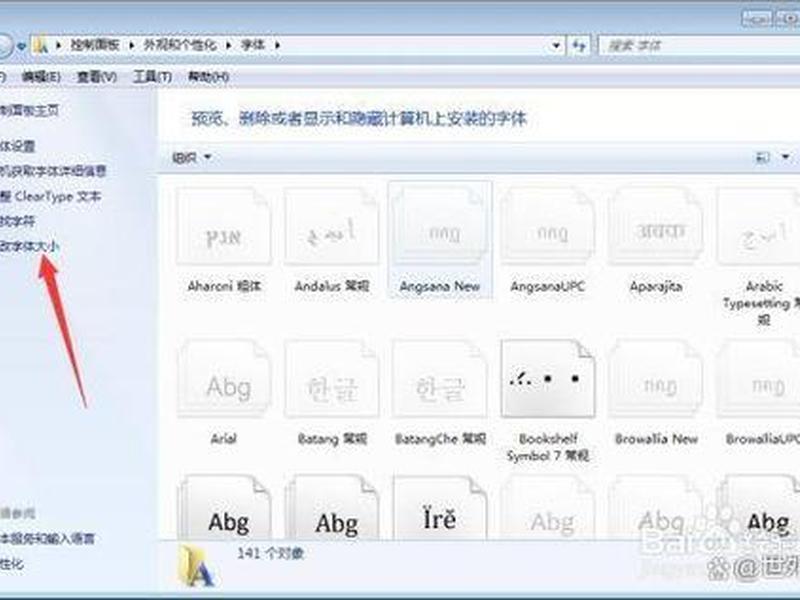
Task: Select the Browallia New font family
Action: click(x=656, y=393)
